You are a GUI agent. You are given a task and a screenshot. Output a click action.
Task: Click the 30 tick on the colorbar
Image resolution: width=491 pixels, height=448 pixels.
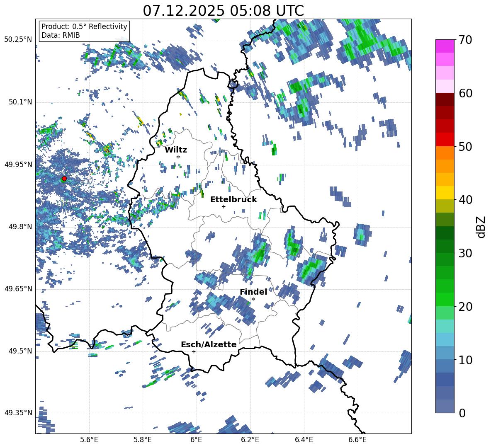(x=465, y=253)
